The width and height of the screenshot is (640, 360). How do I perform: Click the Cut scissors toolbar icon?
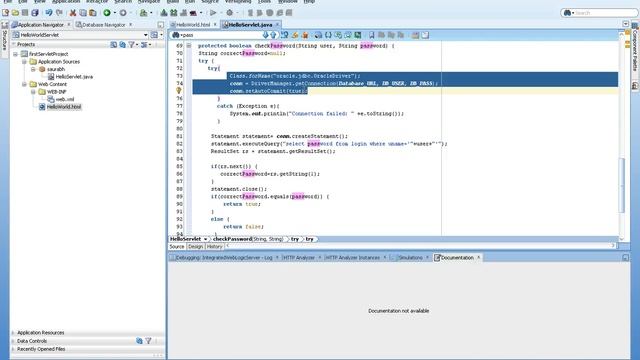pyautogui.click(x=73, y=13)
